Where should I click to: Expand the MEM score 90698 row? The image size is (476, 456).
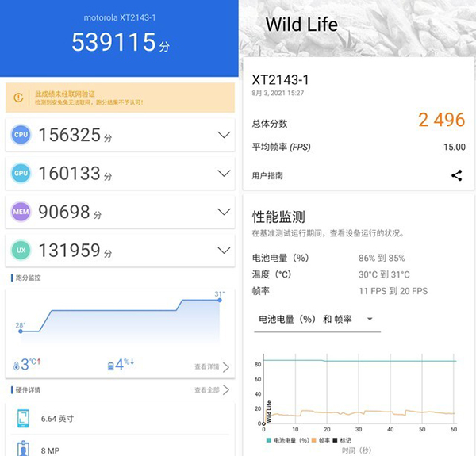pyautogui.click(x=223, y=212)
